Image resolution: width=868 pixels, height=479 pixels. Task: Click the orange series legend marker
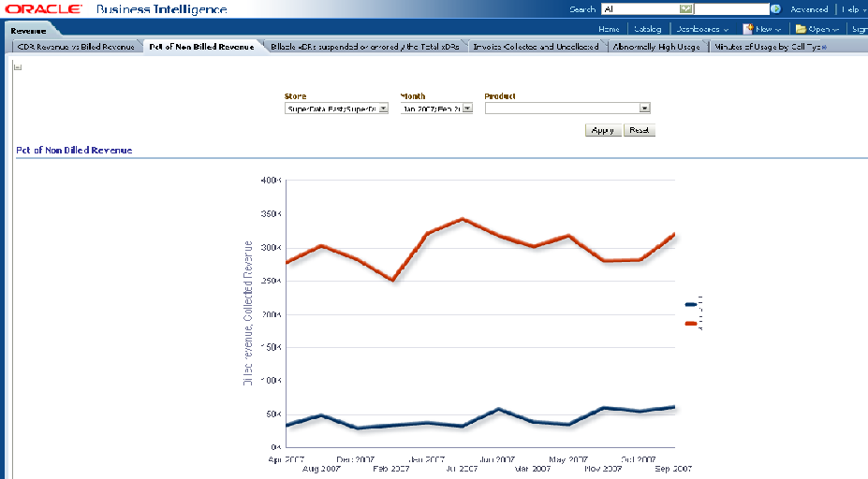click(691, 324)
